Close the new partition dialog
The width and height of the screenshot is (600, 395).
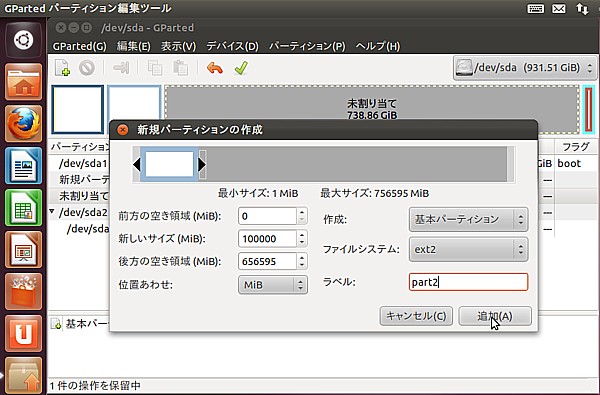(x=122, y=130)
